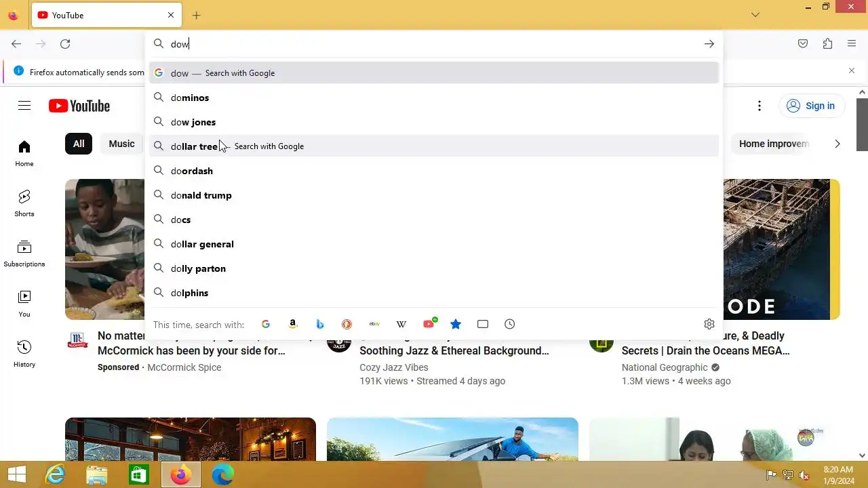
Task: Open the Windows Start button
Action: [17, 474]
